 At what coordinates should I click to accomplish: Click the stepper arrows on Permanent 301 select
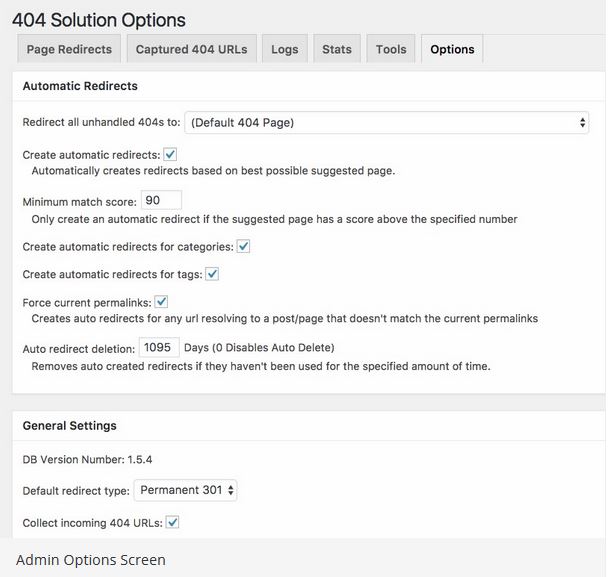[x=231, y=490]
